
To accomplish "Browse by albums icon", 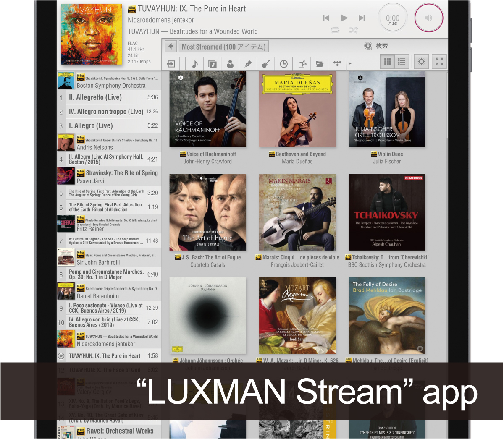I will 213,64.
